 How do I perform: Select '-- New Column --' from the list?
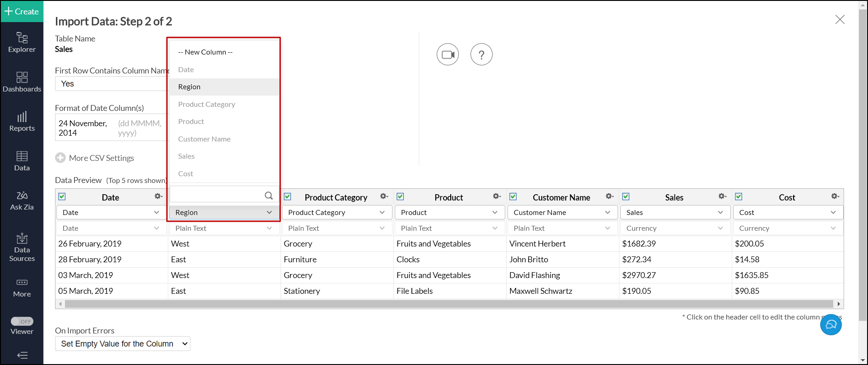205,52
